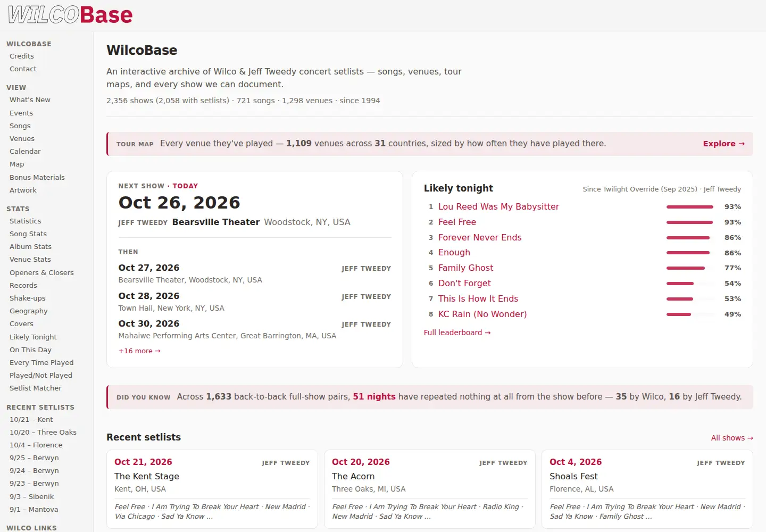Open the Oct 30, 2026 Mahaiwe show
766x532 pixels.
(x=149, y=324)
